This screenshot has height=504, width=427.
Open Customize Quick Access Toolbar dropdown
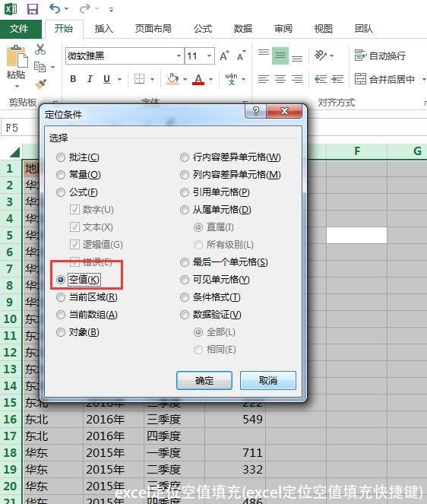(x=111, y=10)
